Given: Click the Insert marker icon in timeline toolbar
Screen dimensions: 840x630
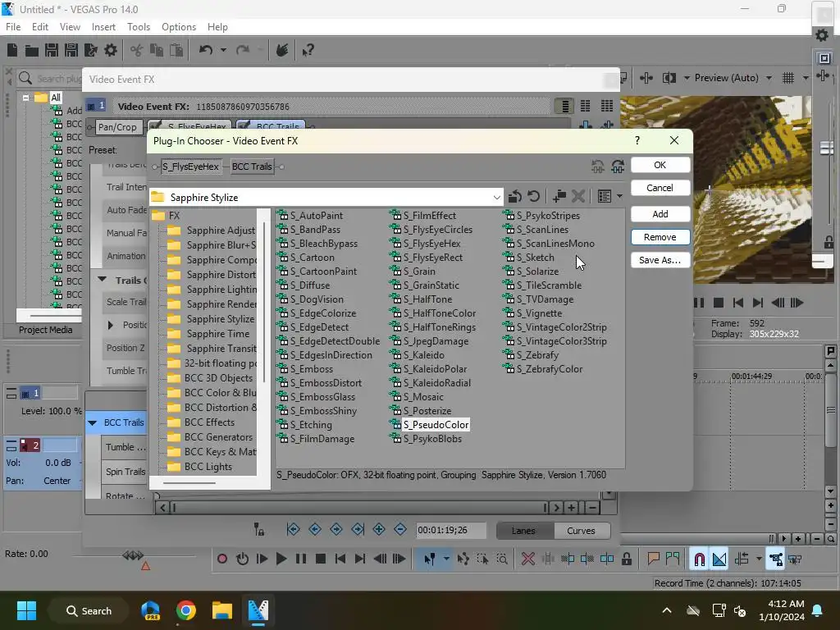Looking at the screenshot, I should point(653,559).
